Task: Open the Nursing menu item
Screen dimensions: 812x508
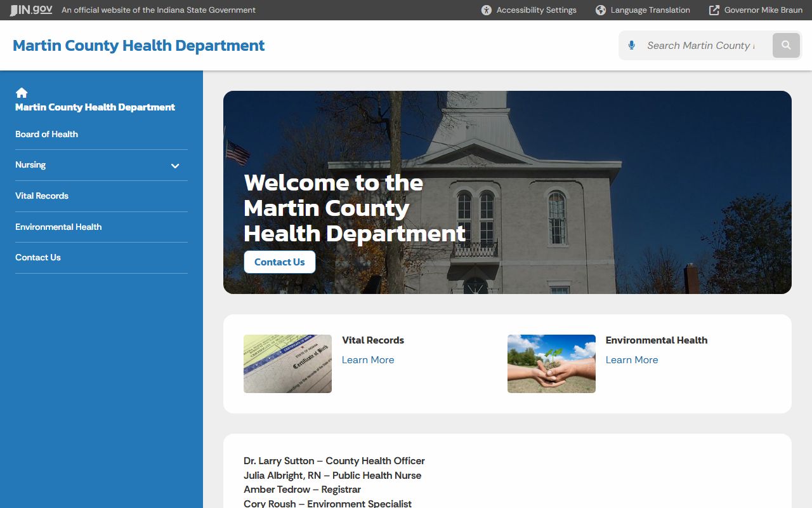Action: (30, 164)
